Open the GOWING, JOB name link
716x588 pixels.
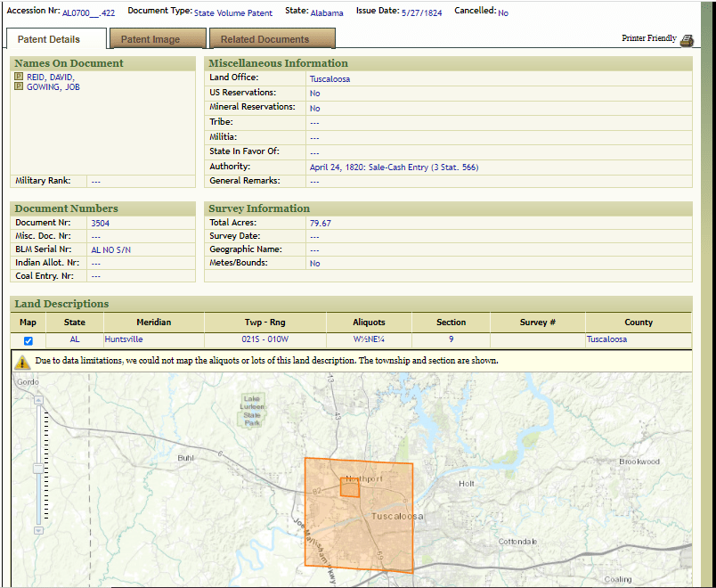pyautogui.click(x=53, y=87)
